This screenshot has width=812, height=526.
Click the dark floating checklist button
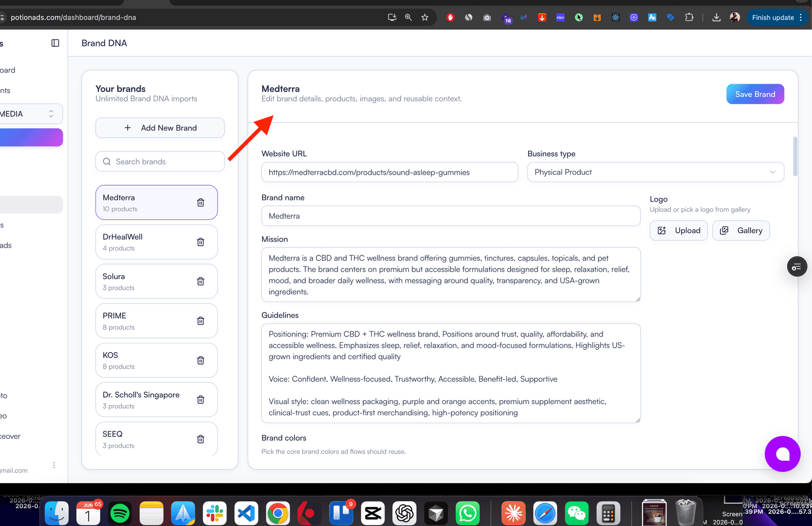pyautogui.click(x=797, y=266)
